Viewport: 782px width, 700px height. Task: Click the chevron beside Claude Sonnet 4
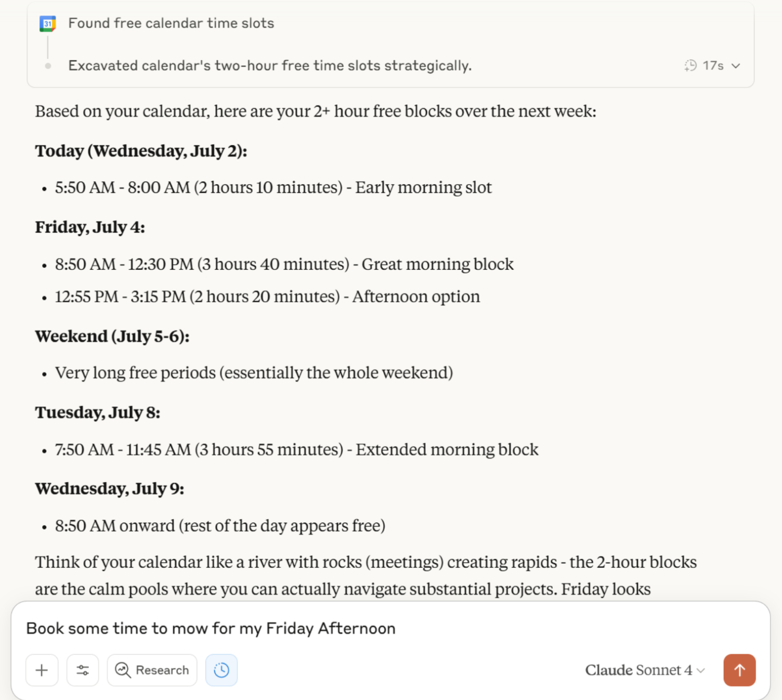(x=701, y=671)
